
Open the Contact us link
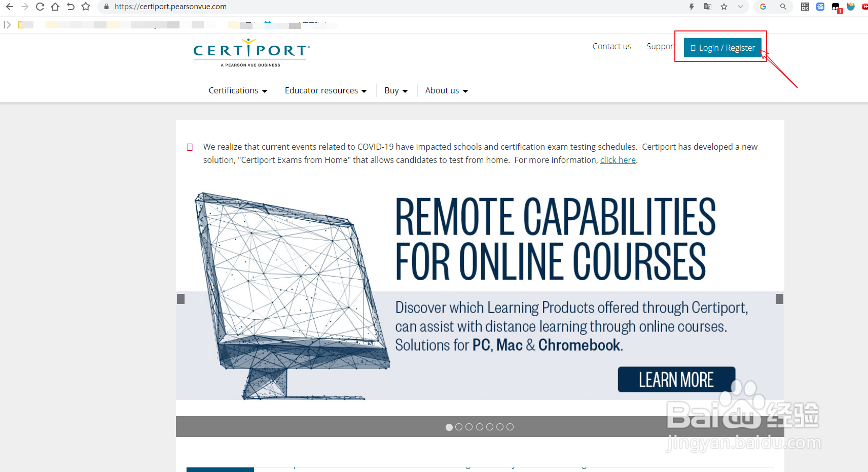pyautogui.click(x=612, y=46)
